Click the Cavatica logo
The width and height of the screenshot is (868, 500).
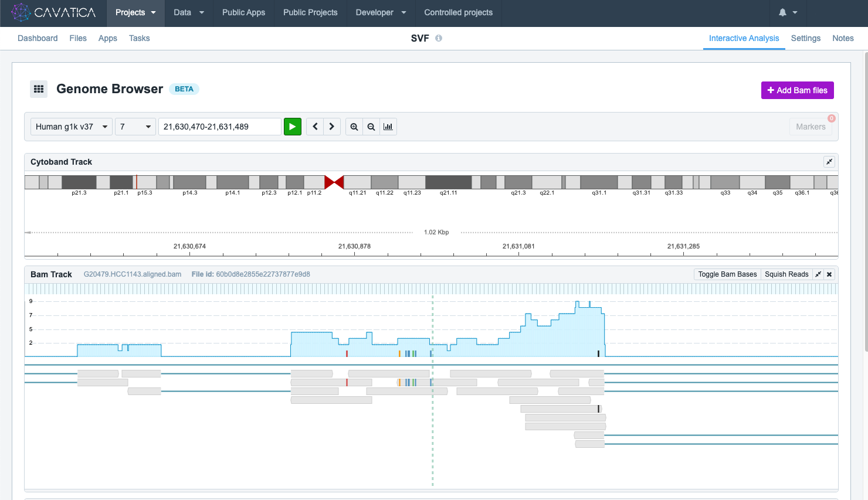click(x=53, y=12)
